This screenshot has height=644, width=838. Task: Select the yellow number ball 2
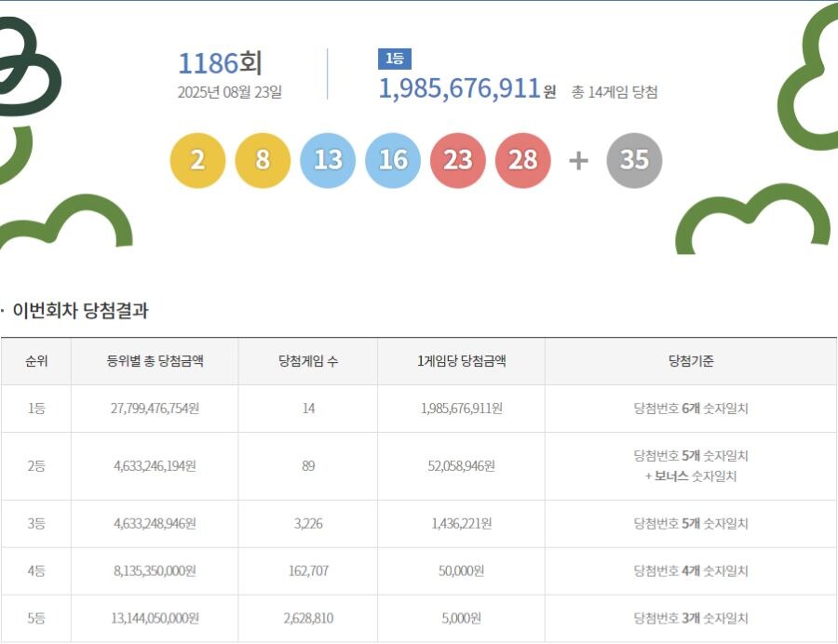(x=196, y=160)
